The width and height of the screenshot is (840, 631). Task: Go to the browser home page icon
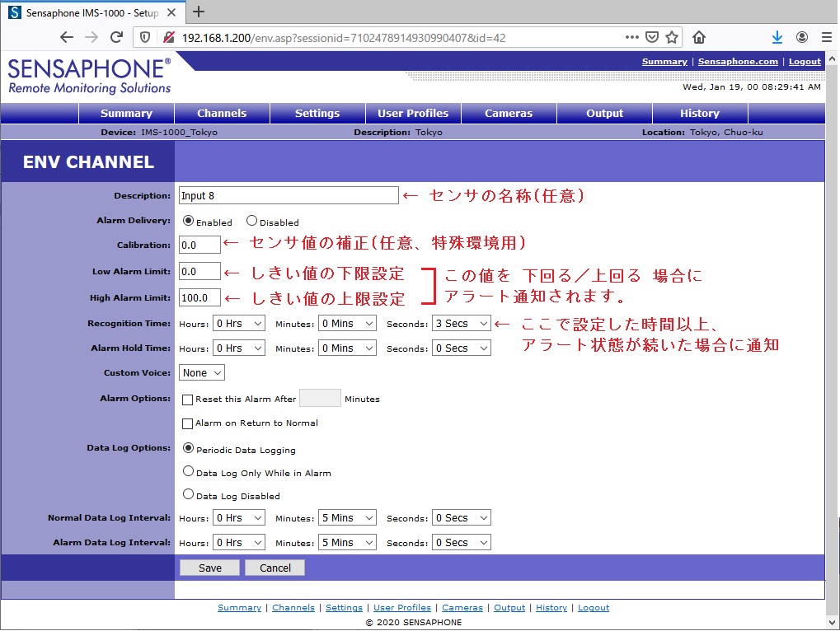click(698, 37)
